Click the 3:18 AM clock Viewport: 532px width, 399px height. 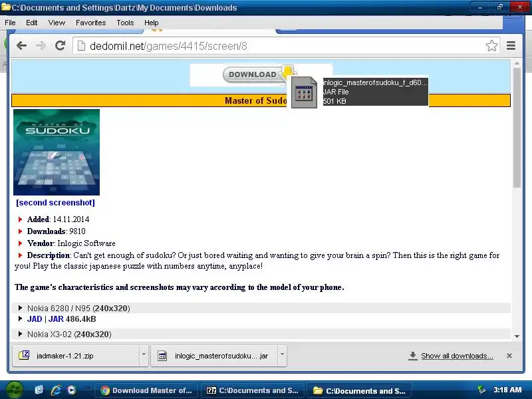click(507, 390)
